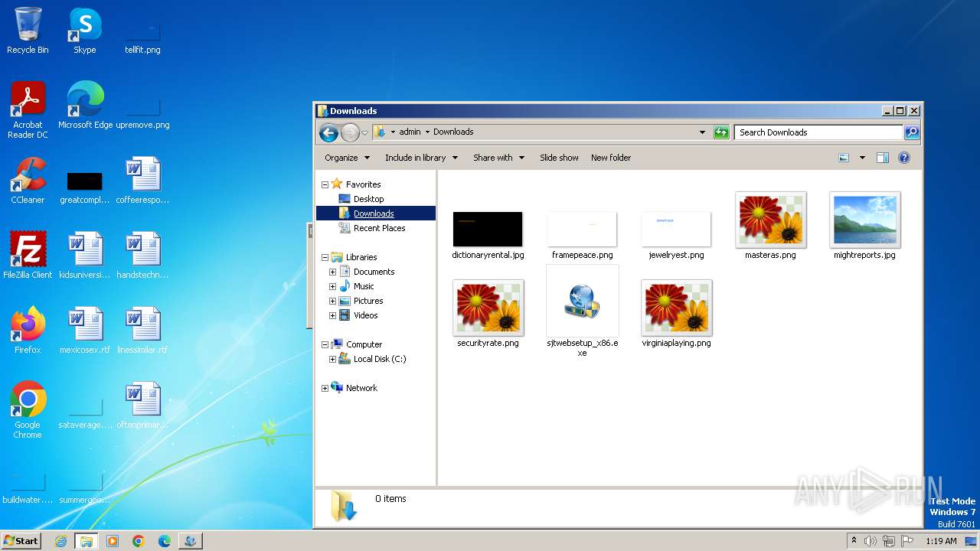Select handstechn... document on desktop
This screenshot has width=980, height=551.
click(142, 256)
